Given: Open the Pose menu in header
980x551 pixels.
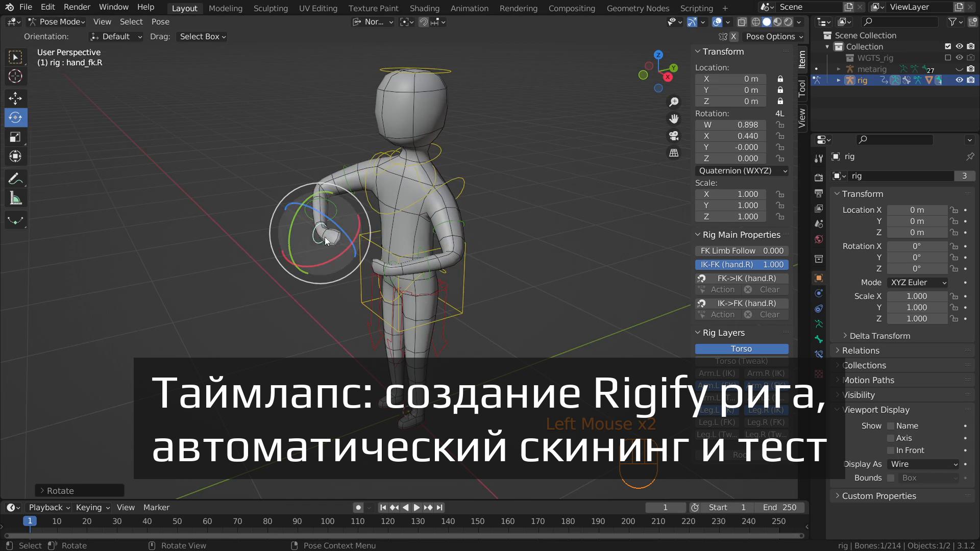Looking at the screenshot, I should point(160,21).
